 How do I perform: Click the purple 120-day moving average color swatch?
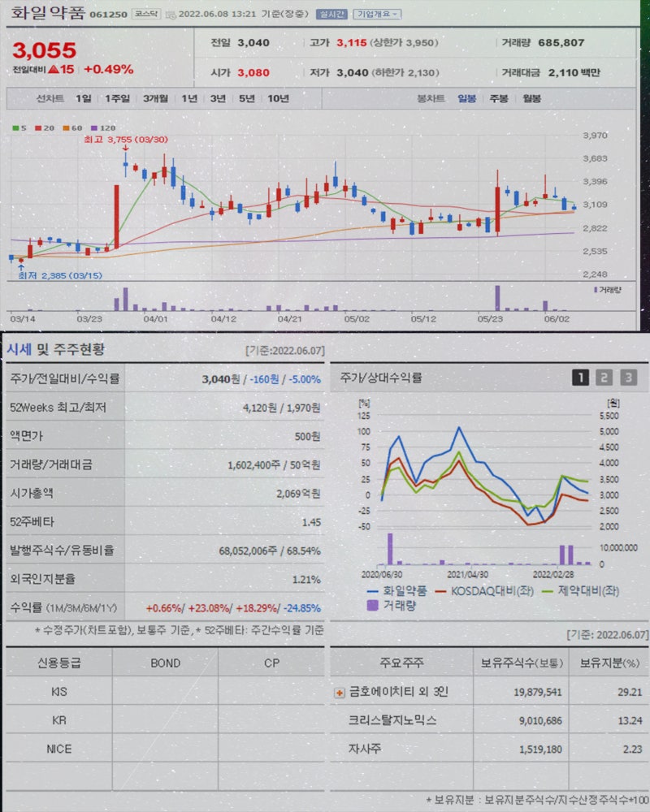pyautogui.click(x=93, y=128)
